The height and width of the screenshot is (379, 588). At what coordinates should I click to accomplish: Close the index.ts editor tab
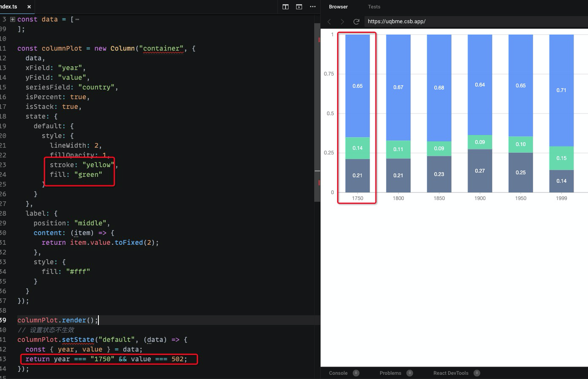28,6
